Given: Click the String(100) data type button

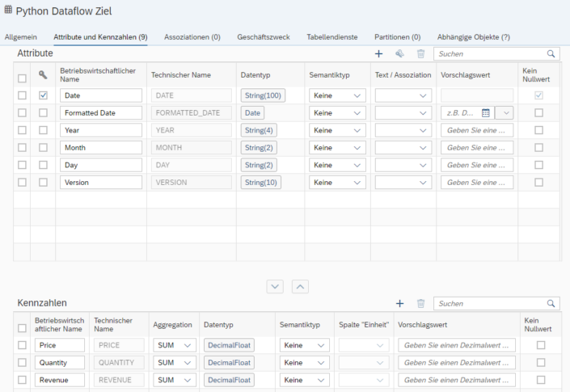Looking at the screenshot, I should pyautogui.click(x=263, y=95).
